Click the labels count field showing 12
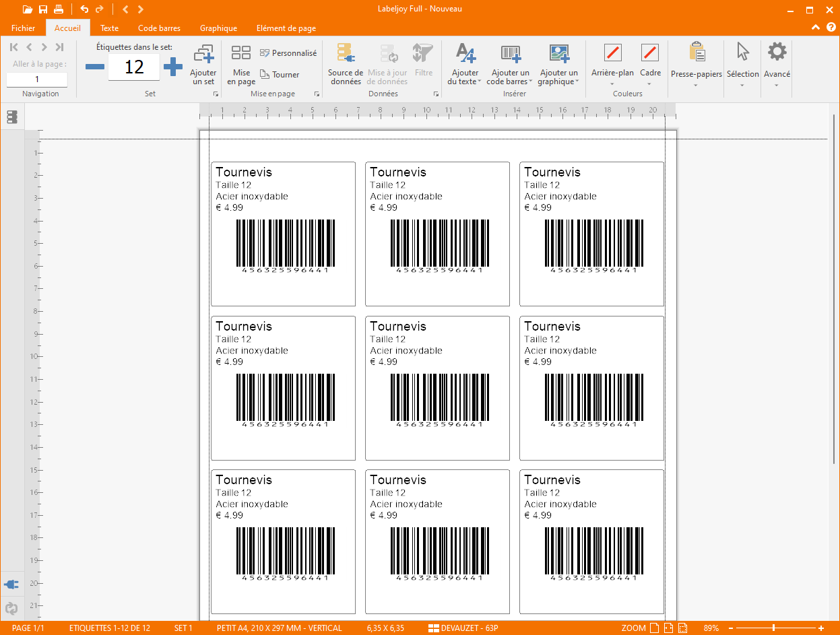 click(x=134, y=67)
